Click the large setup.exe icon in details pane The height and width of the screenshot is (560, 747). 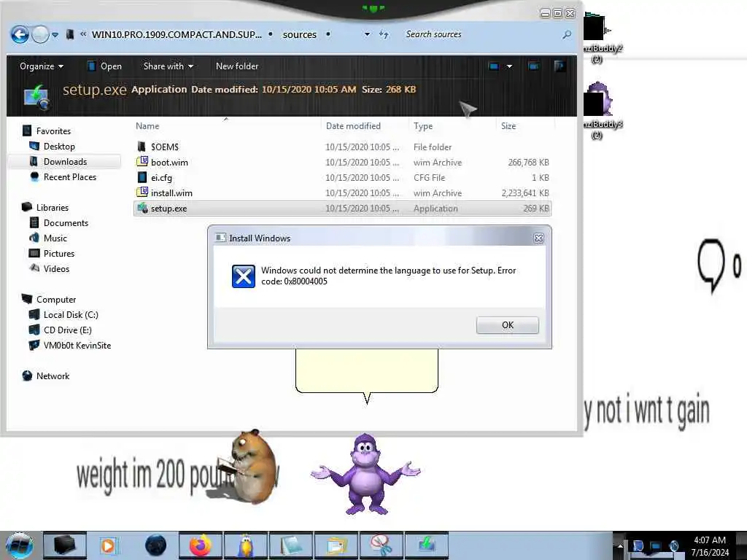point(36,97)
